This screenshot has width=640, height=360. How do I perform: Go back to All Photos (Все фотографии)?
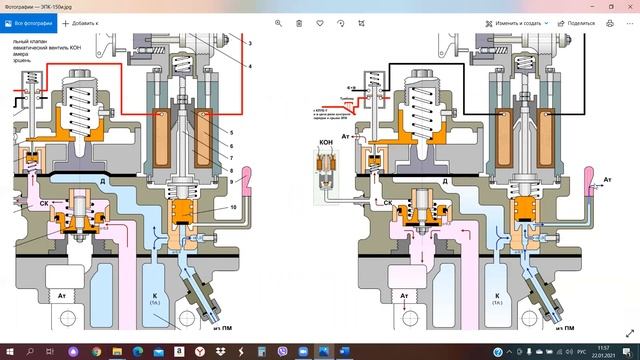point(29,23)
